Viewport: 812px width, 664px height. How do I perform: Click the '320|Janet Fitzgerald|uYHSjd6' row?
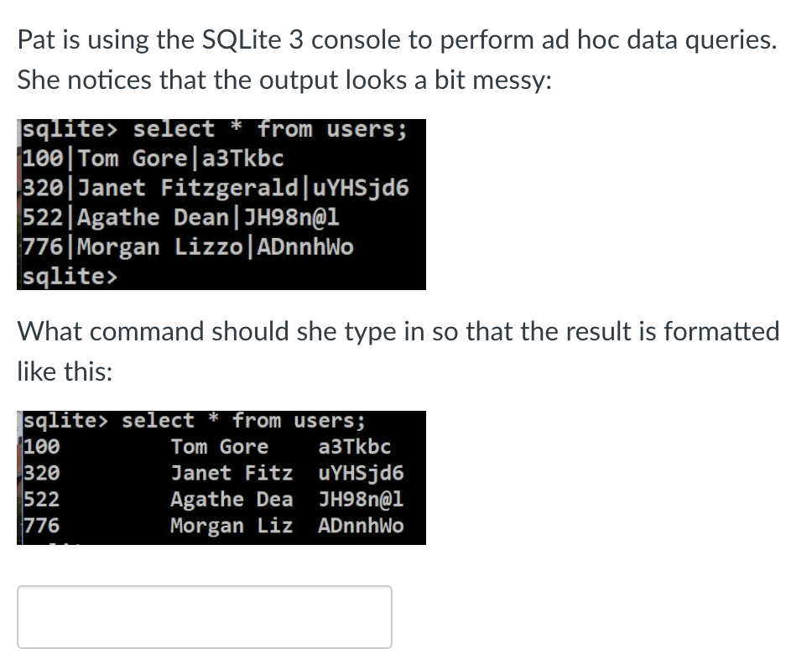(216, 187)
